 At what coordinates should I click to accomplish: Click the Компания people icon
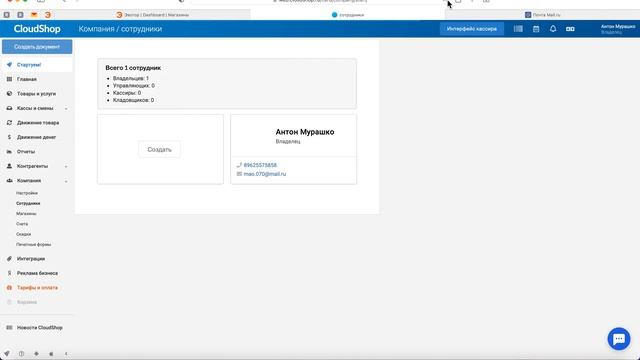[9, 180]
